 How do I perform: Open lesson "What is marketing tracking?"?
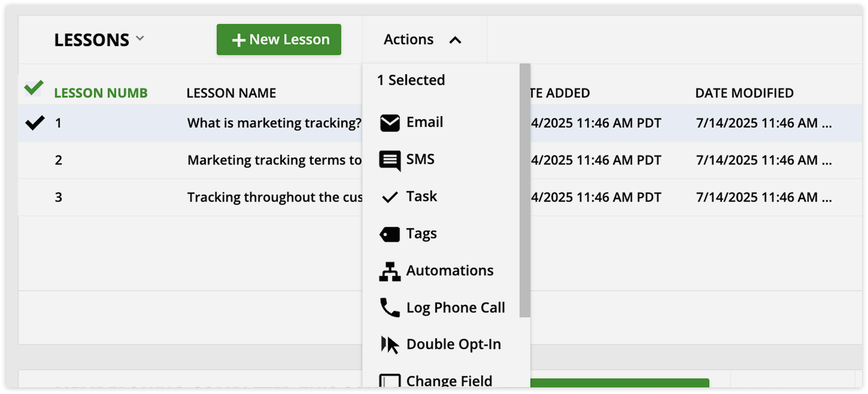coord(274,123)
